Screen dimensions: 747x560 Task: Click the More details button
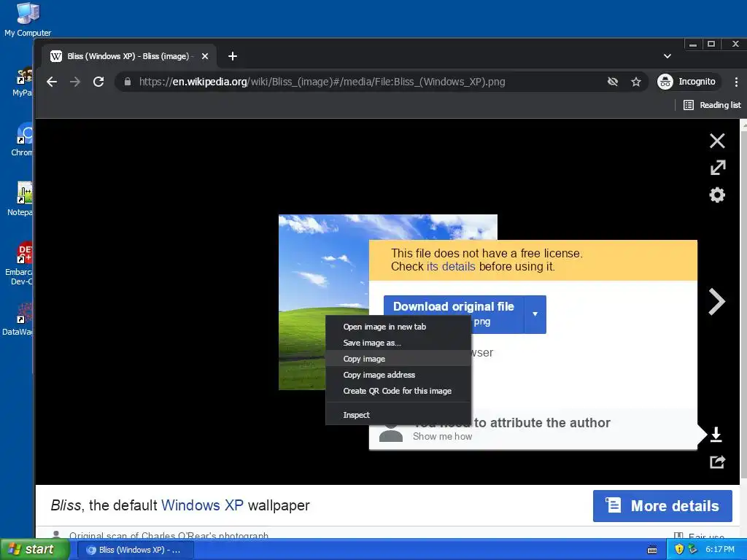tap(662, 506)
